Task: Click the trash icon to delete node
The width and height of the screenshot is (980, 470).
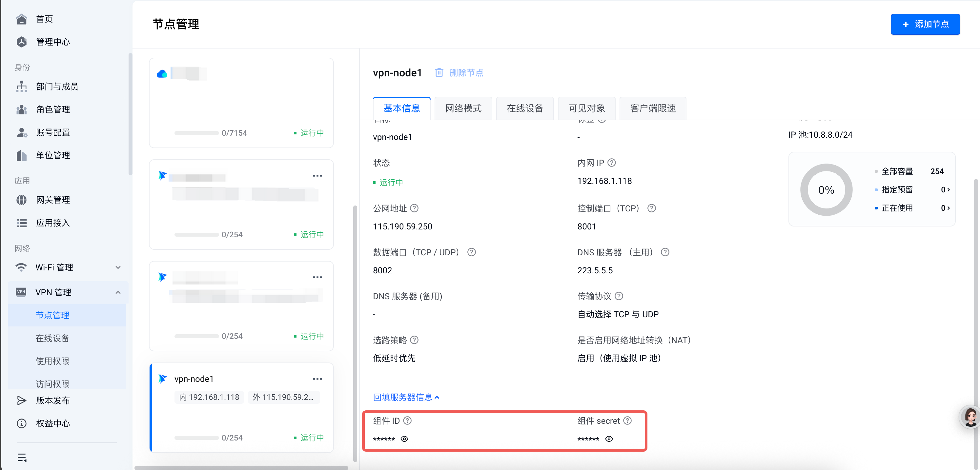Action: pos(439,73)
